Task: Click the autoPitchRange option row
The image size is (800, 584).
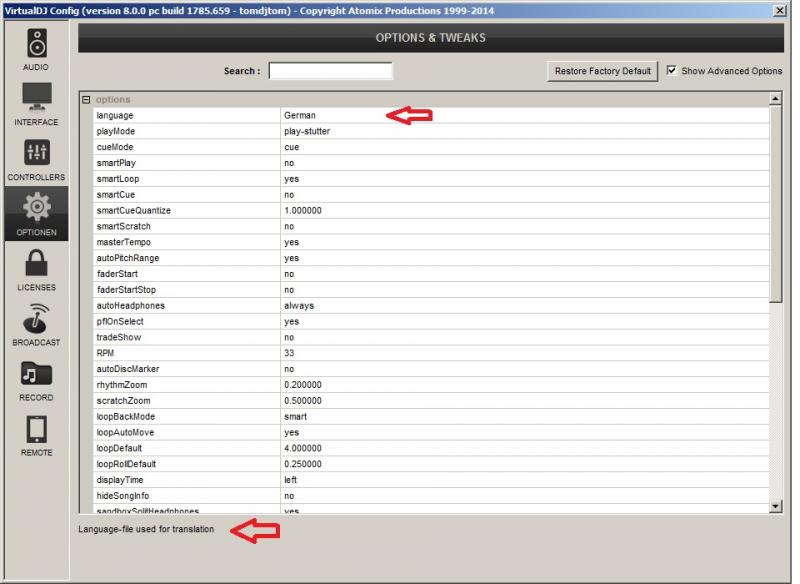Action: tap(431, 258)
